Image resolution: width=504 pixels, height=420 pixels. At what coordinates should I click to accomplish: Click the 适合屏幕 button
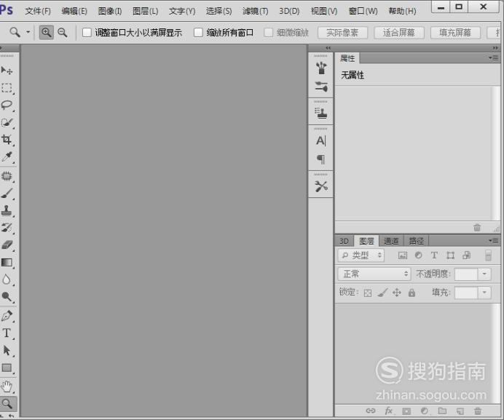pos(399,33)
